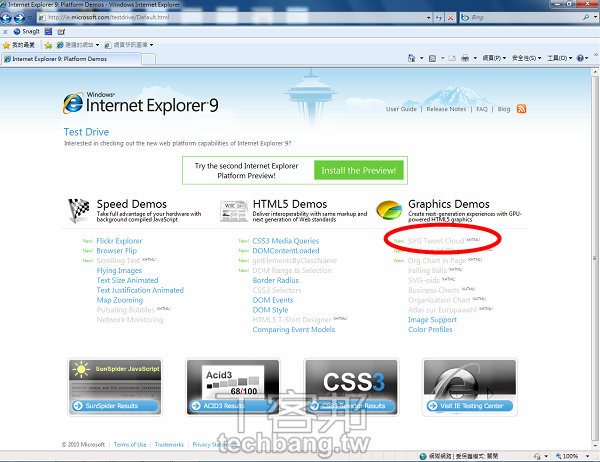Viewport: 600px width, 462px height.
Task: Open a new blank tab
Action: click(148, 59)
